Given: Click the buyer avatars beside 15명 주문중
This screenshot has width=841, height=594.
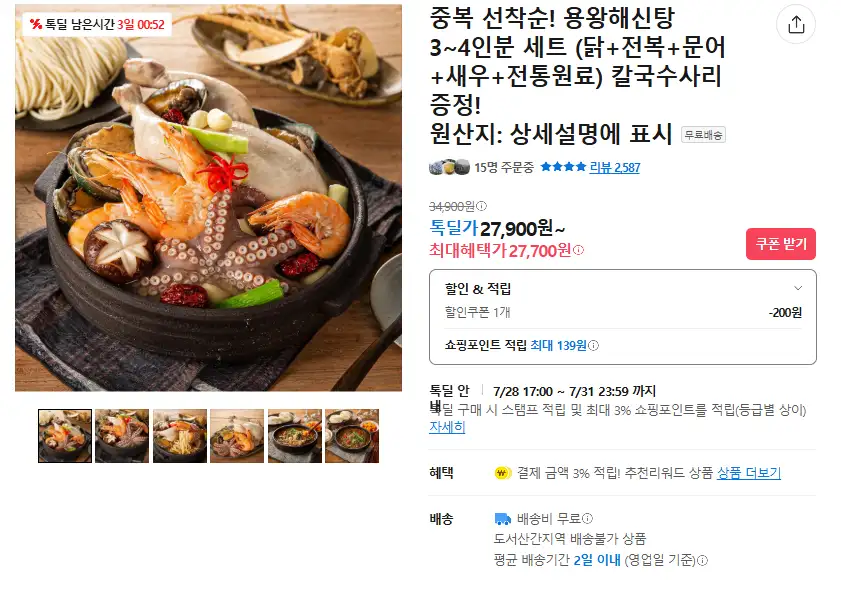Looking at the screenshot, I should tap(449, 167).
